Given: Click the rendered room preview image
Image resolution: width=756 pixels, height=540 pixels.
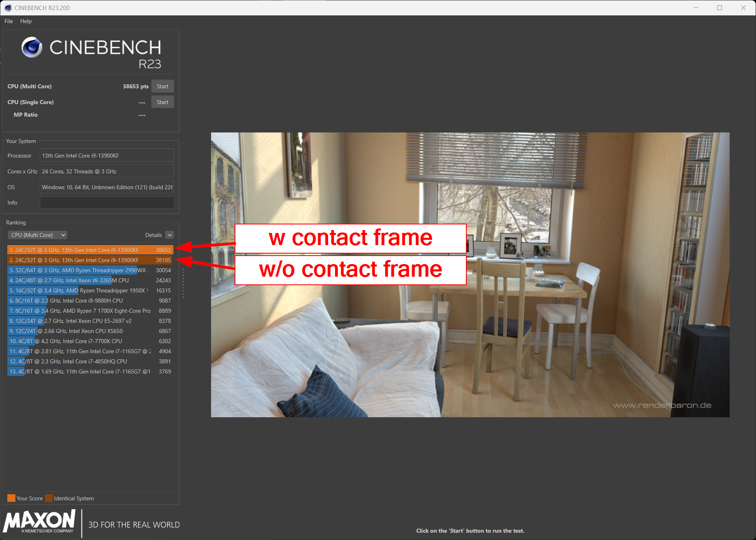Looking at the screenshot, I should coord(470,275).
